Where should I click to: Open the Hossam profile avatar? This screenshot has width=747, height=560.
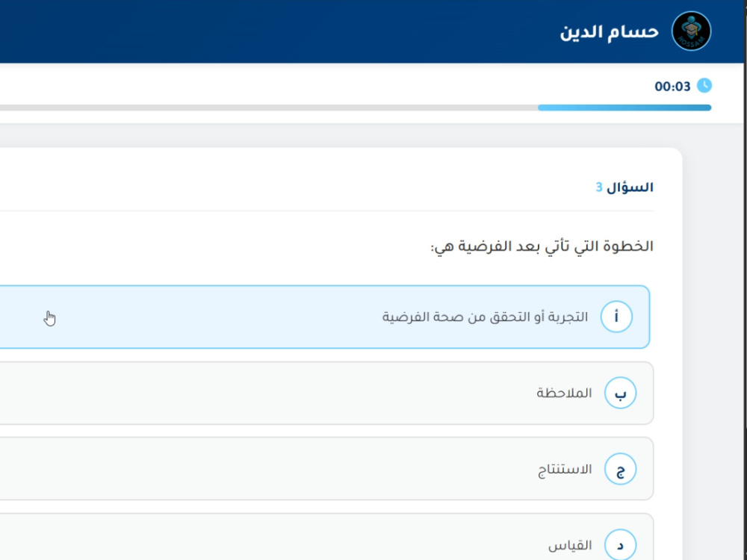click(691, 31)
